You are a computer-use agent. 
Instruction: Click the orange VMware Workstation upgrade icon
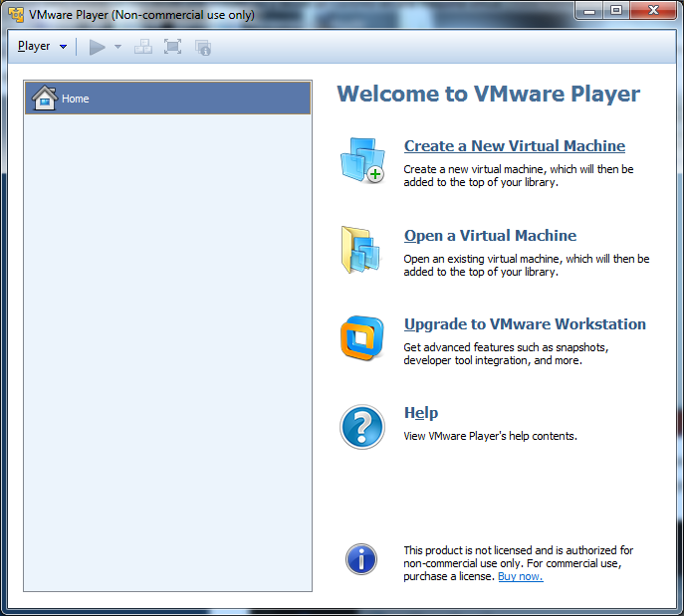361,338
